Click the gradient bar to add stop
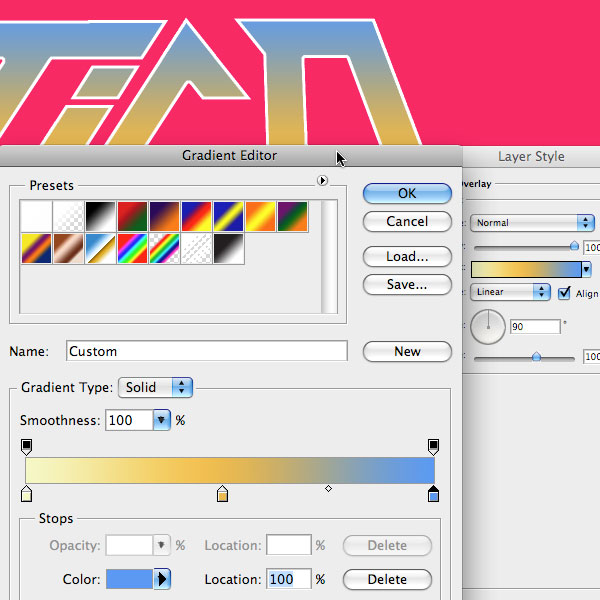The height and width of the screenshot is (600, 600). click(230, 470)
